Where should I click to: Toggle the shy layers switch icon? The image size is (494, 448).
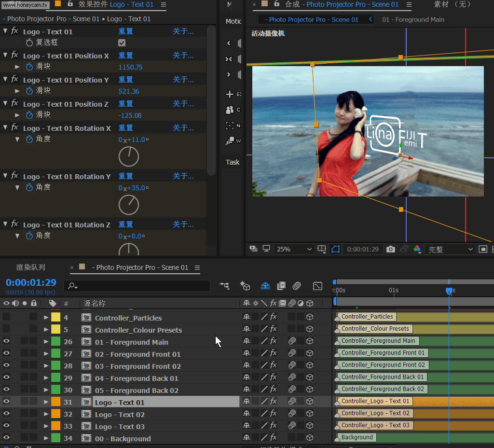[x=265, y=286]
